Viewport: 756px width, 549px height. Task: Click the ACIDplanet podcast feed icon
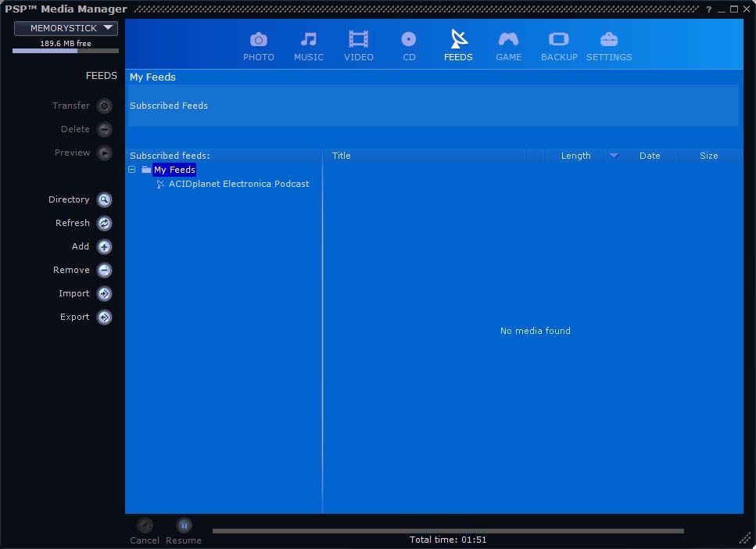(x=160, y=185)
